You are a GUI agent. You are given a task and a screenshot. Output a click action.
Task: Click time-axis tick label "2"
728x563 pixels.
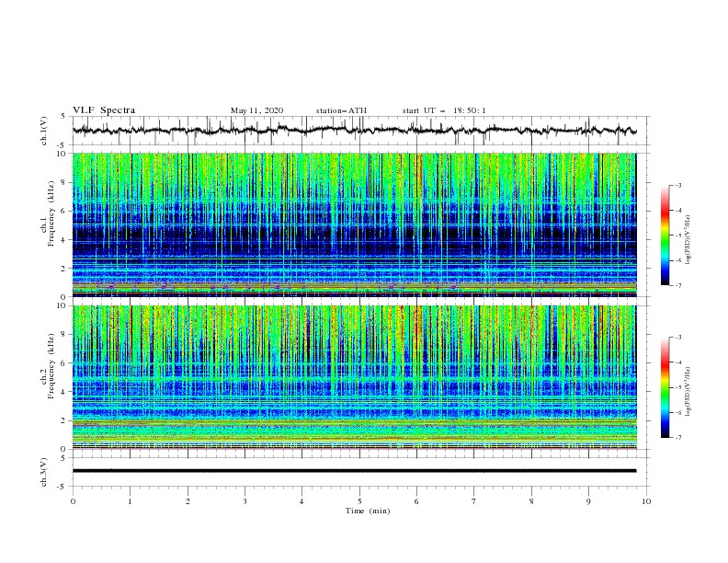tap(188, 501)
